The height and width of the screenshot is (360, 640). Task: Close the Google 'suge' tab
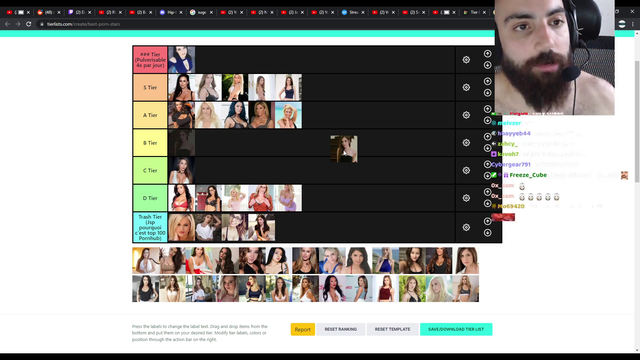click(x=211, y=13)
